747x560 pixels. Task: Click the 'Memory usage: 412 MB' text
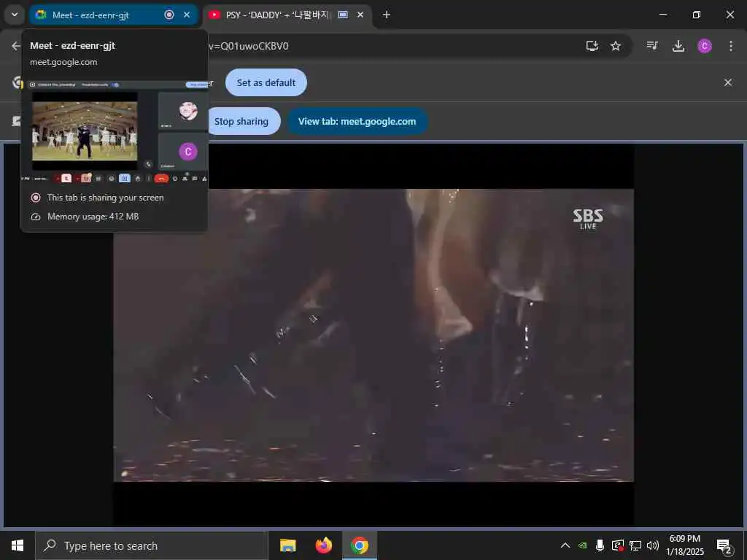(93, 216)
